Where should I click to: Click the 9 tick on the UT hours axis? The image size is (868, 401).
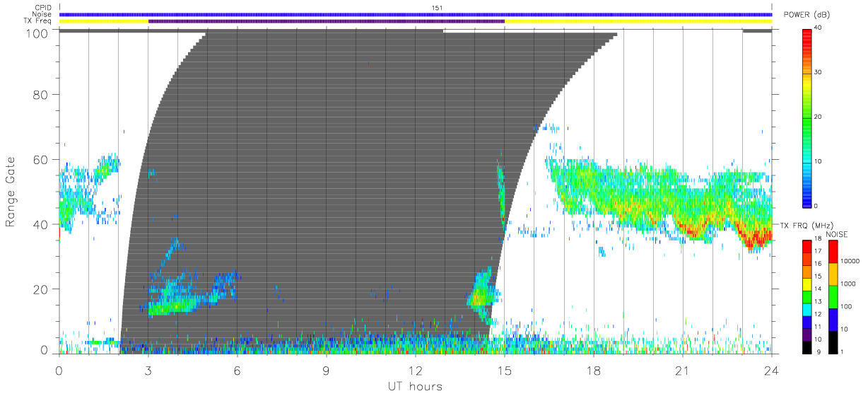coord(327,369)
